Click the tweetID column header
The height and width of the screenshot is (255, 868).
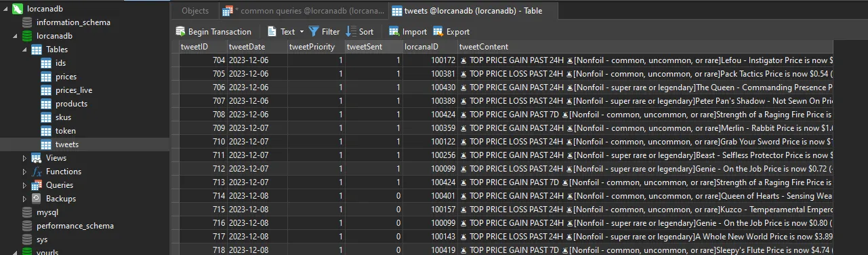click(x=203, y=47)
